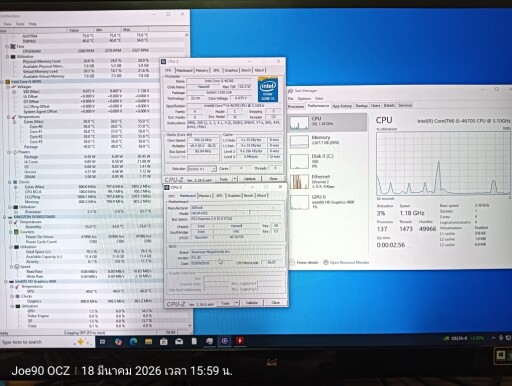Collapse the Intel HD Graphics 4600 node
The image size is (512, 386).
6,282
